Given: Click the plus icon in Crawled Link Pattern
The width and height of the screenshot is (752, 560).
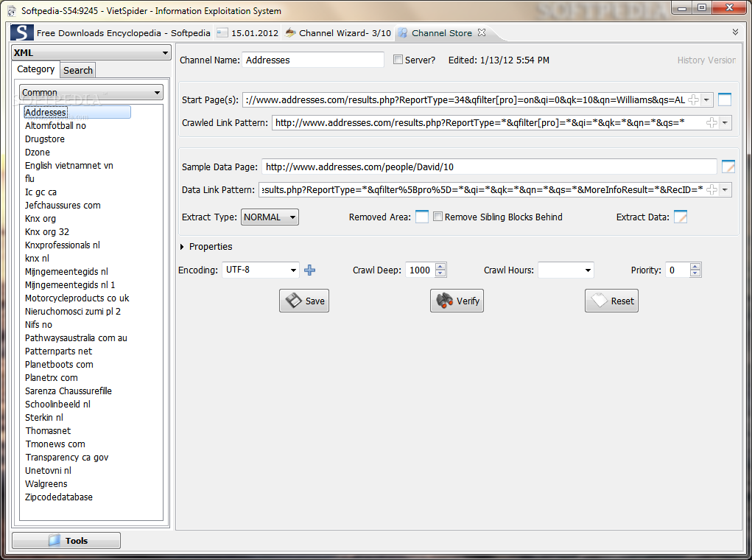Looking at the screenshot, I should pyautogui.click(x=711, y=123).
